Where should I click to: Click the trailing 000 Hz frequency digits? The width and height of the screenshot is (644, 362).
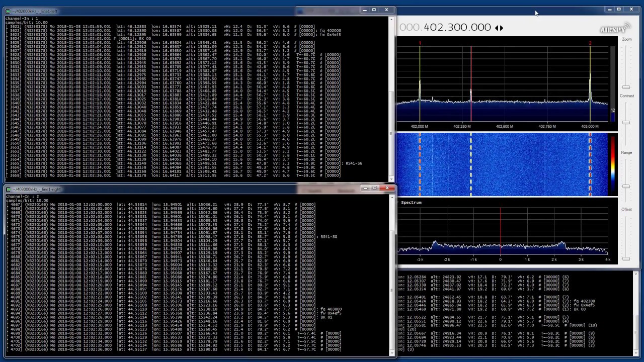click(480, 28)
